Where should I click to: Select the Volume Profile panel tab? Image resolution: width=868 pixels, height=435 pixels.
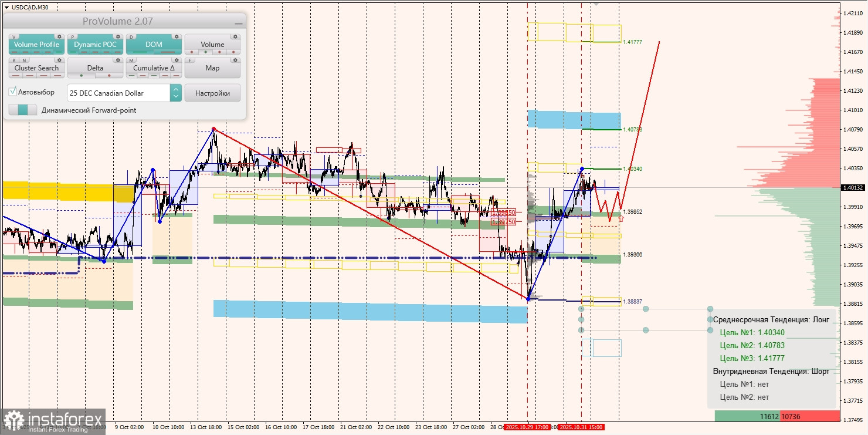(36, 44)
